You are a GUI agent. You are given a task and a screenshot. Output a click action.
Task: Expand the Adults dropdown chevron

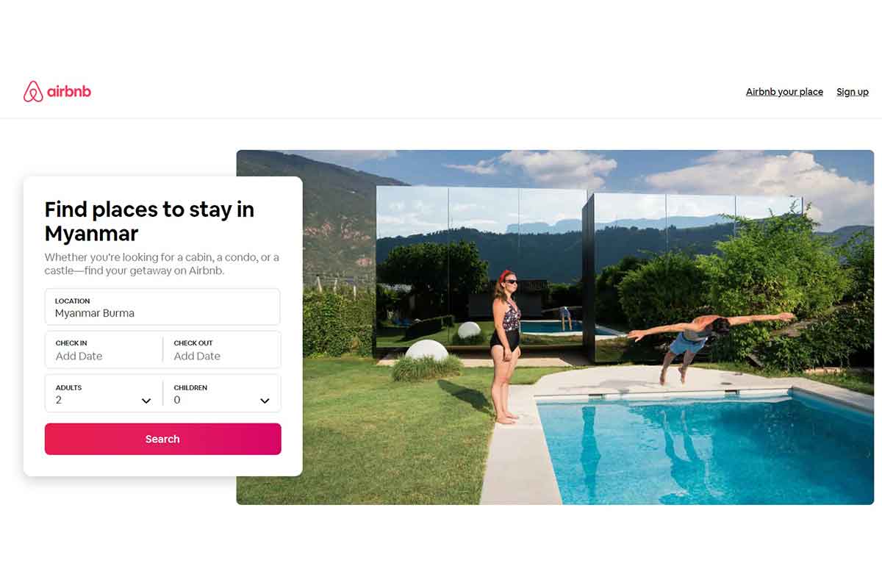(x=146, y=401)
